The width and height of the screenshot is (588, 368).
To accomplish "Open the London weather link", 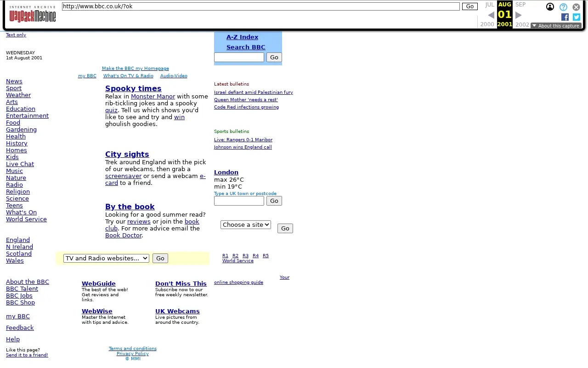I will pos(226,172).
